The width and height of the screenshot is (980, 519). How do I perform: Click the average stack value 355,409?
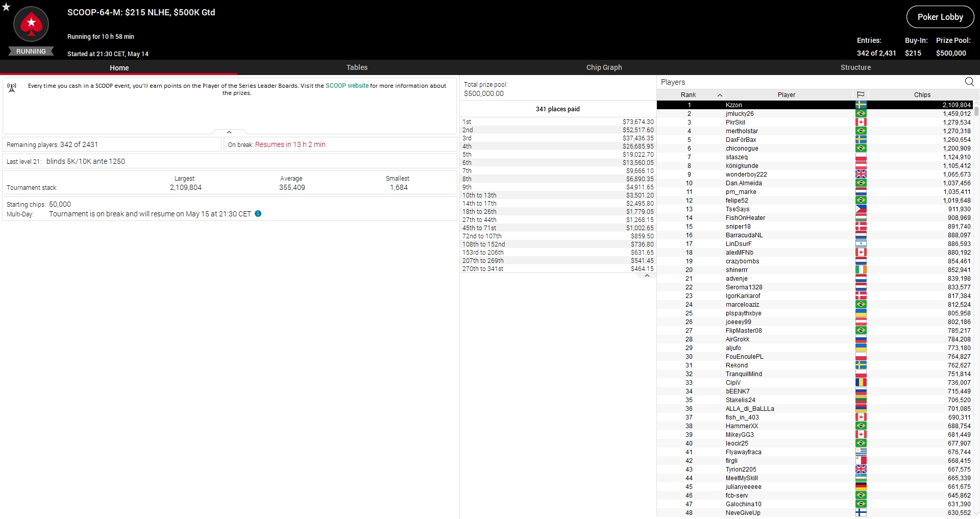[292, 187]
